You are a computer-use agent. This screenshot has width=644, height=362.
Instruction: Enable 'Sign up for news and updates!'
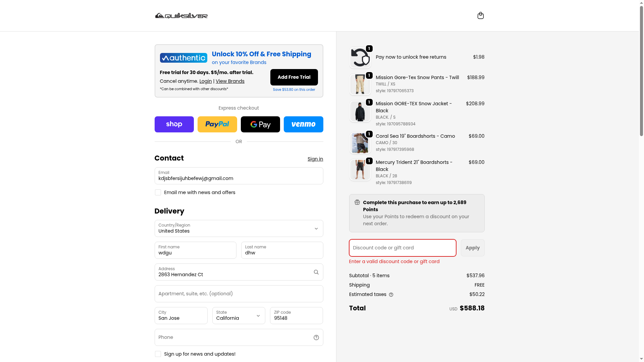coord(158,354)
